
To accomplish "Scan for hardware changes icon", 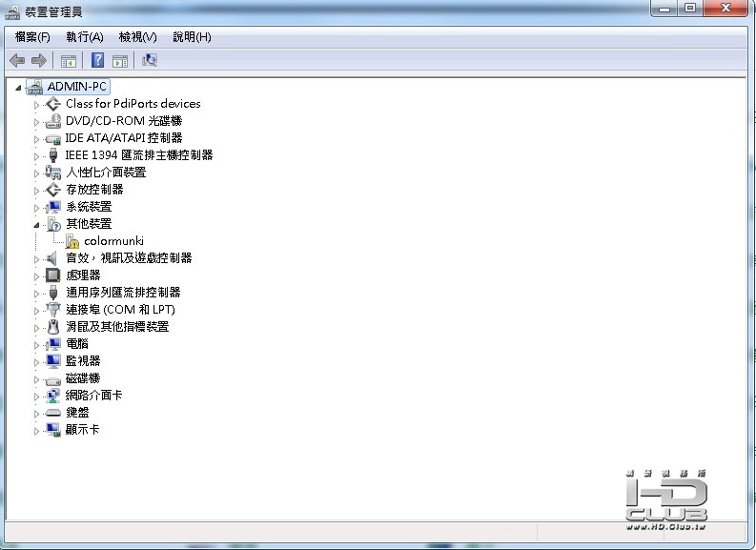I will (150, 60).
